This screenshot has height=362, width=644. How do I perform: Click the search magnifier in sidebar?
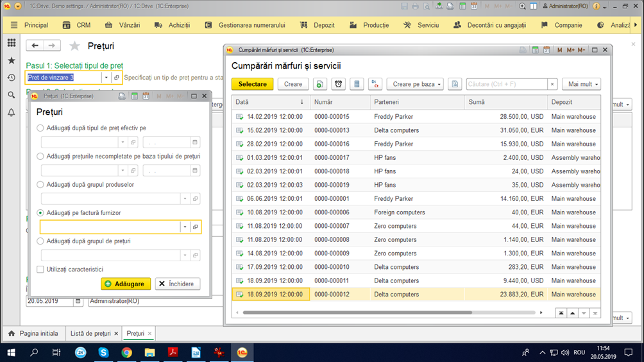pyautogui.click(x=12, y=95)
